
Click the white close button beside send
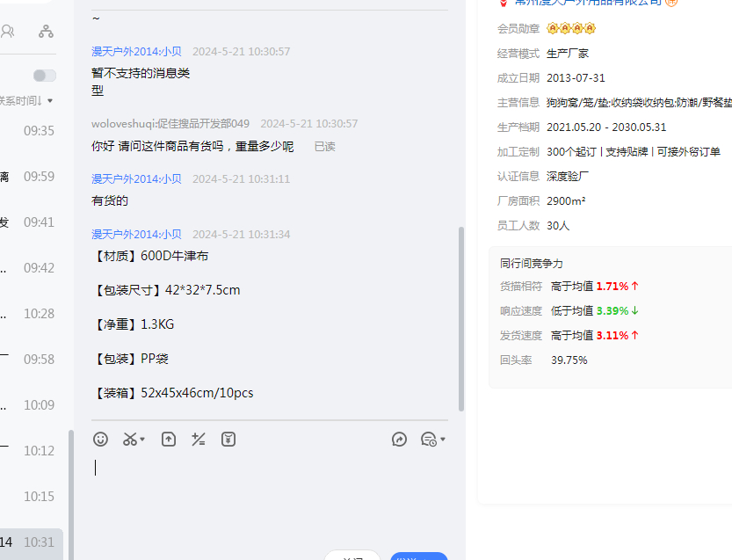tap(352, 556)
